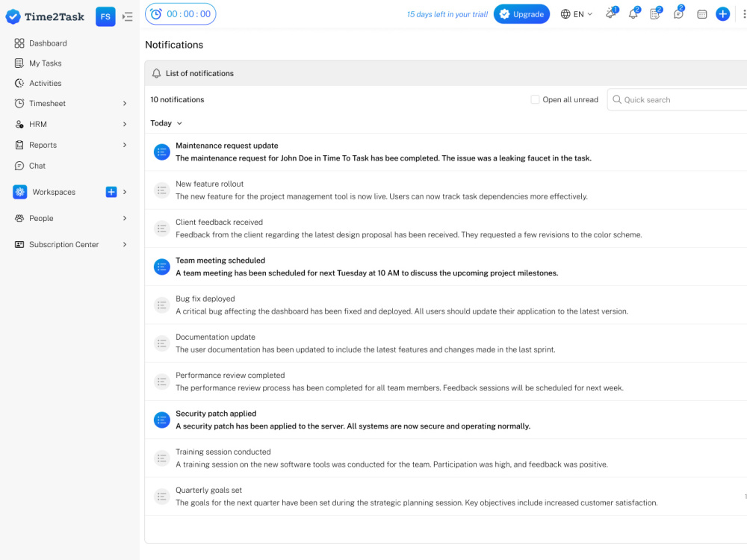Open the Maintenance request update notification title
This screenshot has width=747, height=560.
click(x=227, y=146)
